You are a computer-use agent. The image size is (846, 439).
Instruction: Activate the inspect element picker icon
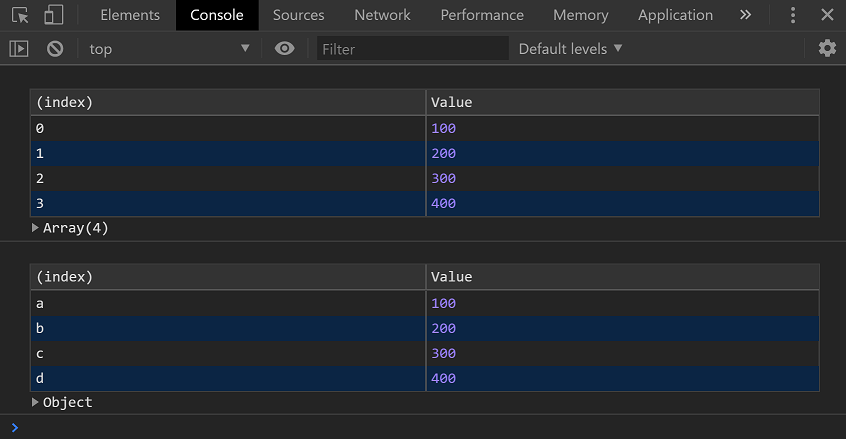click(20, 15)
